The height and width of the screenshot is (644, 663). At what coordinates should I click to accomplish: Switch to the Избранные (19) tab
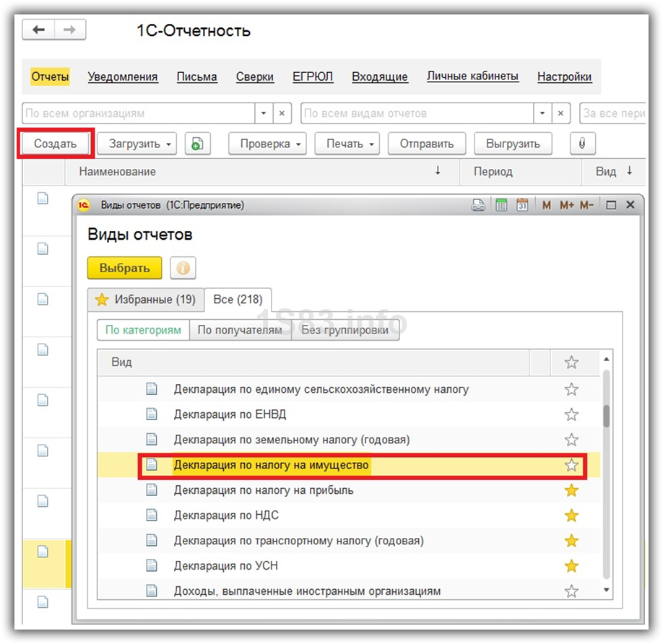(x=146, y=300)
